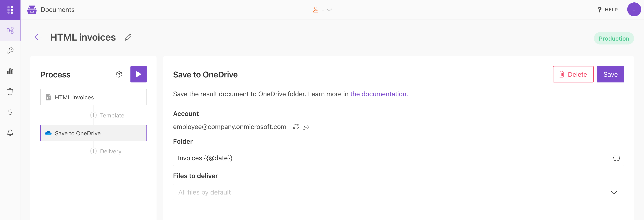Screen dimensions: 644x220
Task: Click the Documents app title
Action: [x=58, y=10]
